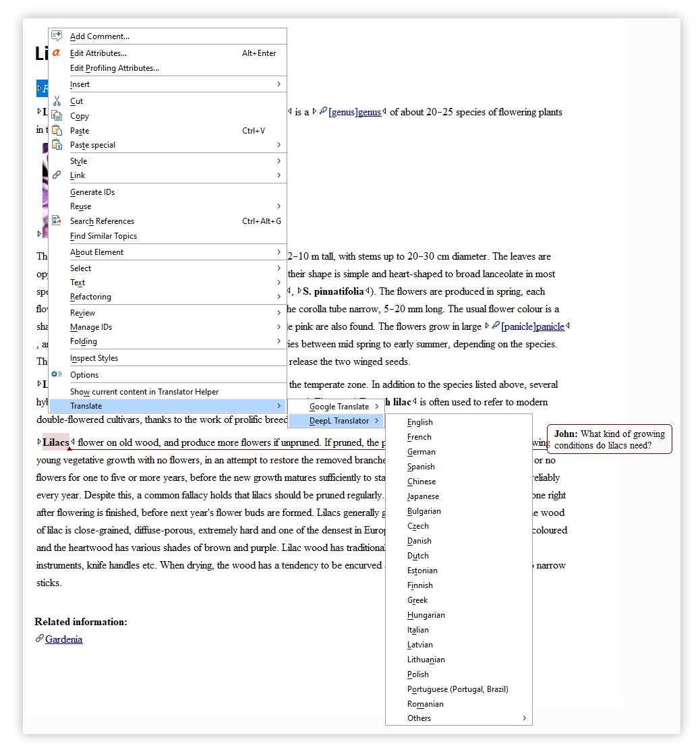Choose Show current content in Translator Helper
Viewport: 700px width, 754px height.
[x=168, y=391]
